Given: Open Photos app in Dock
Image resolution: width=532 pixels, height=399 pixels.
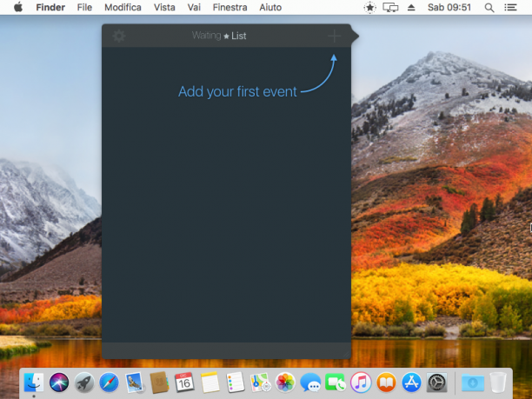Looking at the screenshot, I should coord(285,382).
